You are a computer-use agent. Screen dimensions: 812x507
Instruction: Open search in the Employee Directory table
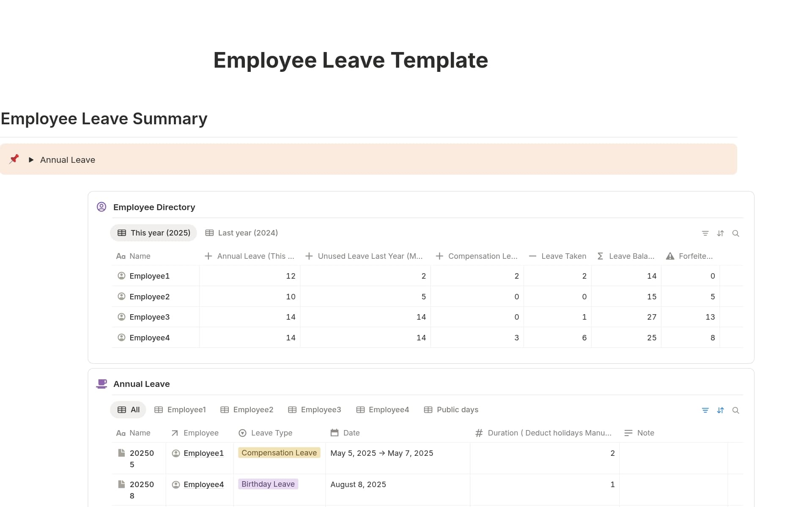point(736,233)
